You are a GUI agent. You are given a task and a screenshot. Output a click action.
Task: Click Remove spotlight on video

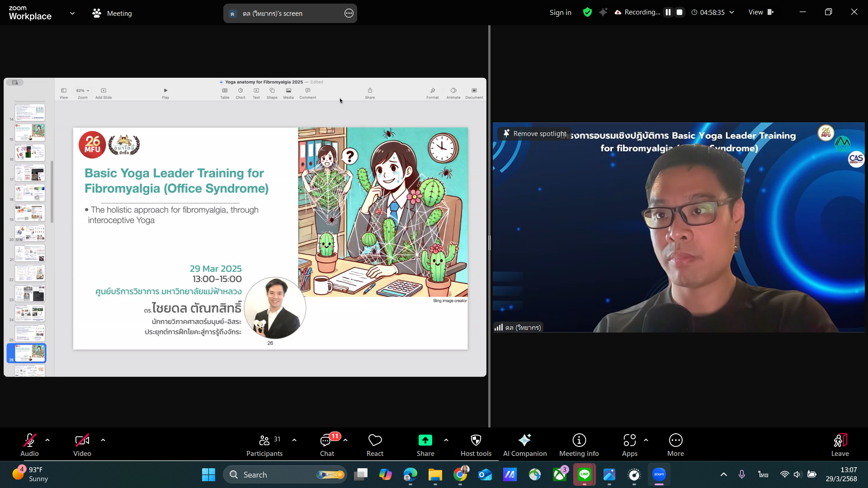coord(535,133)
